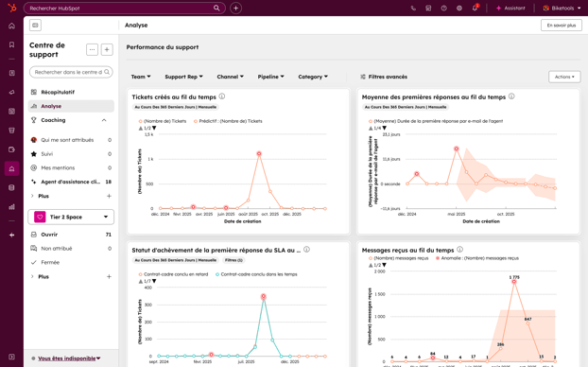Toggle the Prédictif : (Nombre de) Tickets legend
Screen dimensions: 588x367
point(228,121)
